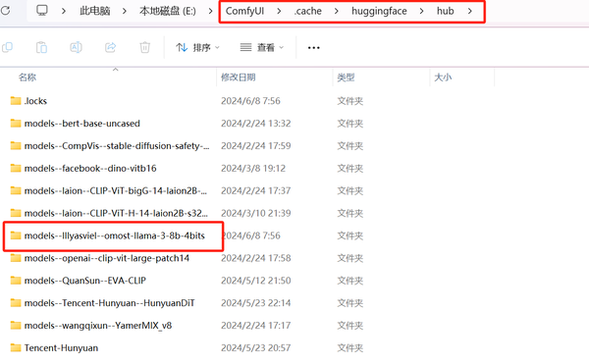The image size is (589, 364).
Task: Click date 2024/2/24 13:32
Action: pos(256,124)
